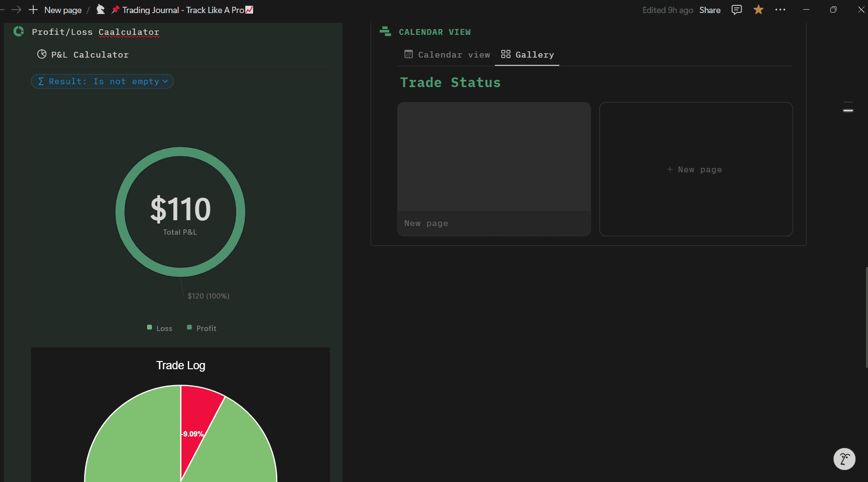Image resolution: width=868 pixels, height=482 pixels.
Task: Click the Calendar View block icon
Action: coord(385,31)
